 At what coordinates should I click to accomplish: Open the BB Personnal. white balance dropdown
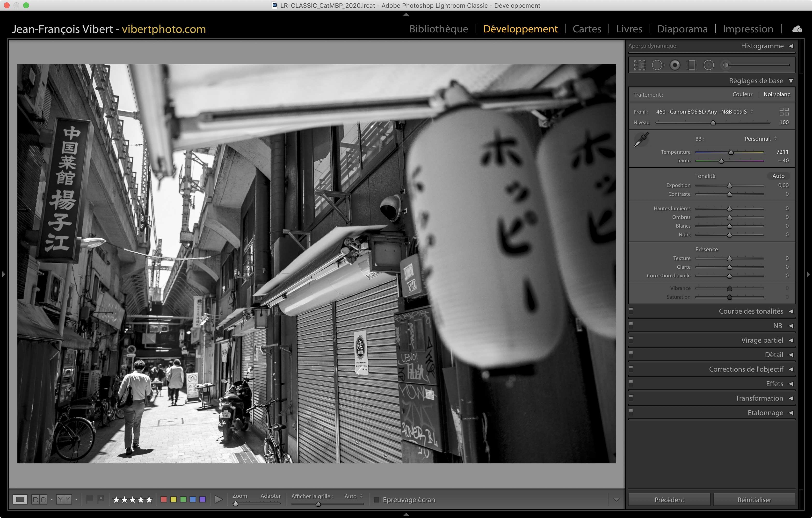point(761,139)
